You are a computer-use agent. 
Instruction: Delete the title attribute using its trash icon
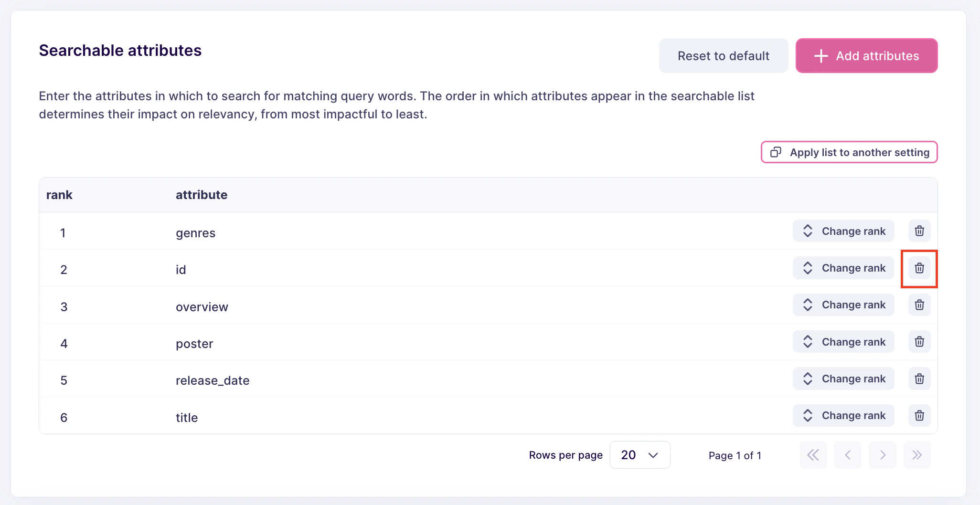click(x=919, y=415)
